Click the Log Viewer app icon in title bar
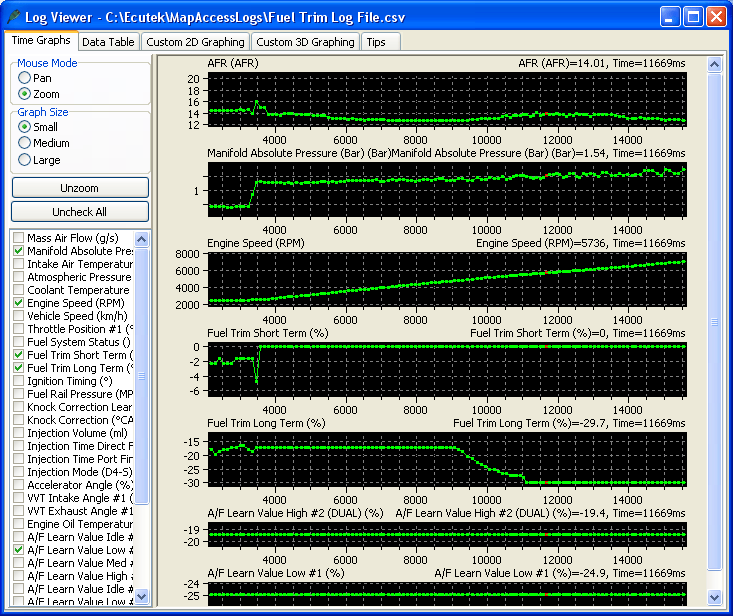This screenshot has width=733, height=616. 14,17
